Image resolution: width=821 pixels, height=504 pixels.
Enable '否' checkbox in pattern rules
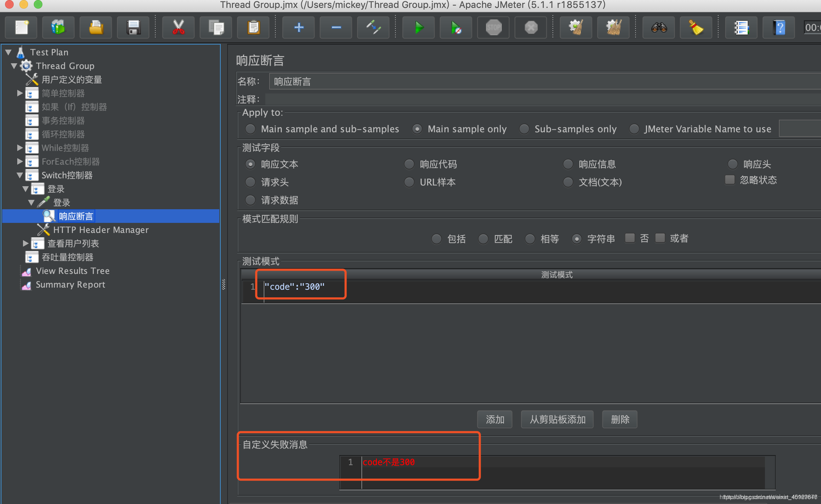coord(627,238)
